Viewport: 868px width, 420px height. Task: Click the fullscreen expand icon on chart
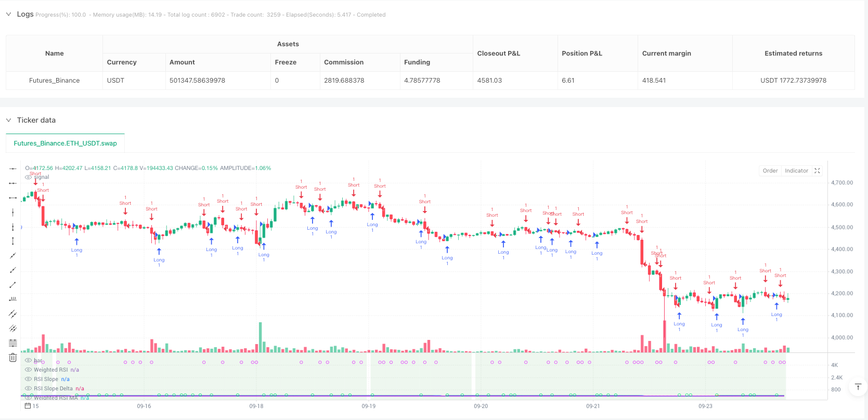point(817,170)
